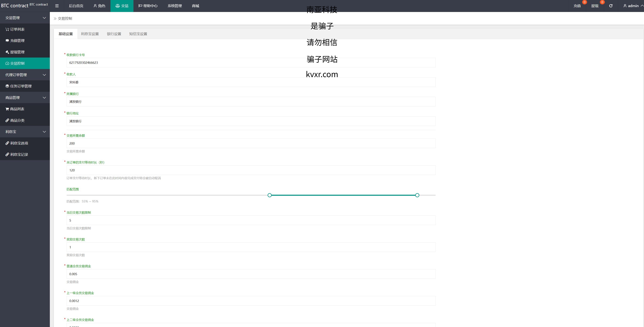Click link icon beside 利息宝选项
The image size is (644, 327).
pyautogui.click(x=7, y=143)
